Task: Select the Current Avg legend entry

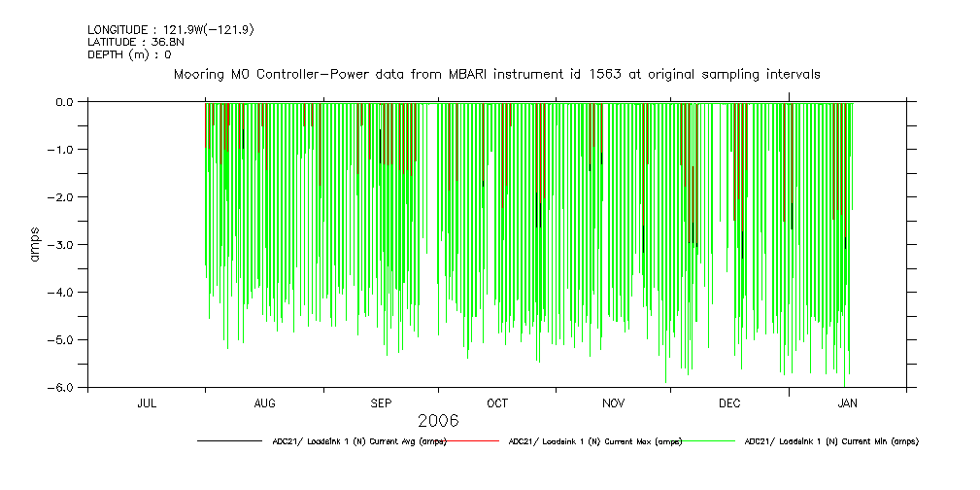Action: (x=358, y=441)
